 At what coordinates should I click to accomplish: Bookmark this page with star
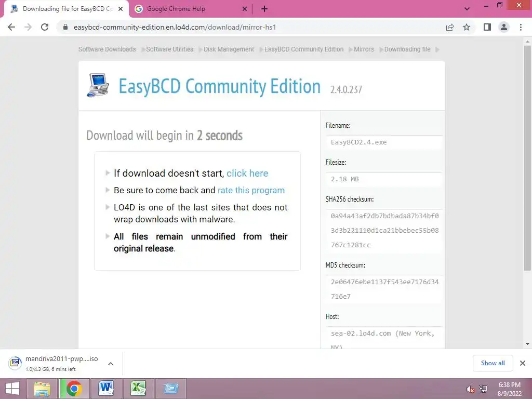[x=467, y=27]
